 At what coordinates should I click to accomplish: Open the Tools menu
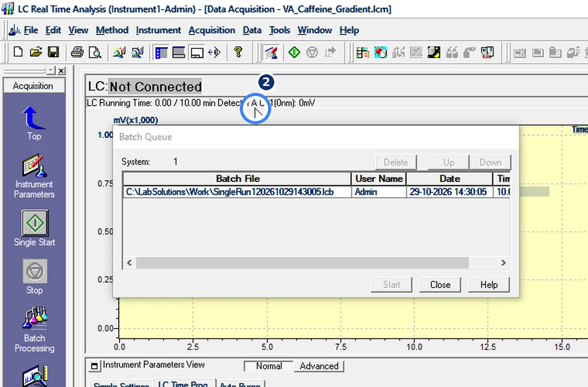click(x=280, y=30)
